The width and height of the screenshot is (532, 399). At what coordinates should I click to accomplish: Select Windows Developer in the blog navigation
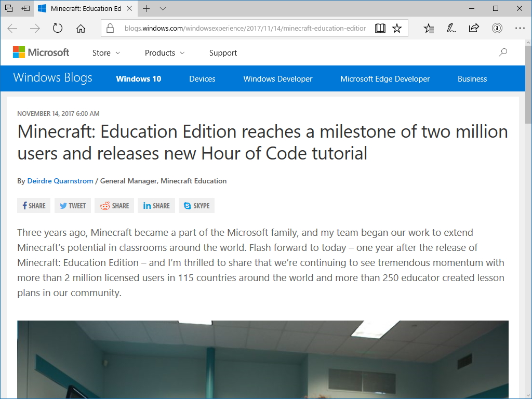tap(277, 78)
